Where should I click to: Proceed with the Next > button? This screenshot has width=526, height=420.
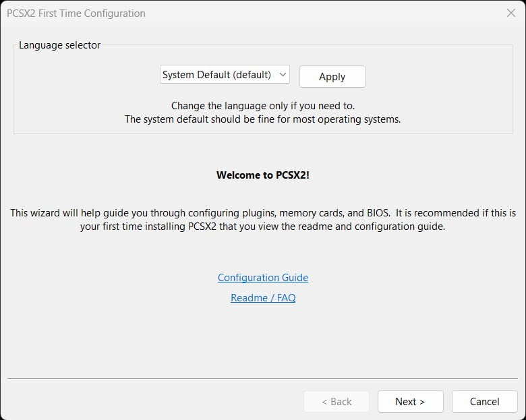[x=410, y=401]
